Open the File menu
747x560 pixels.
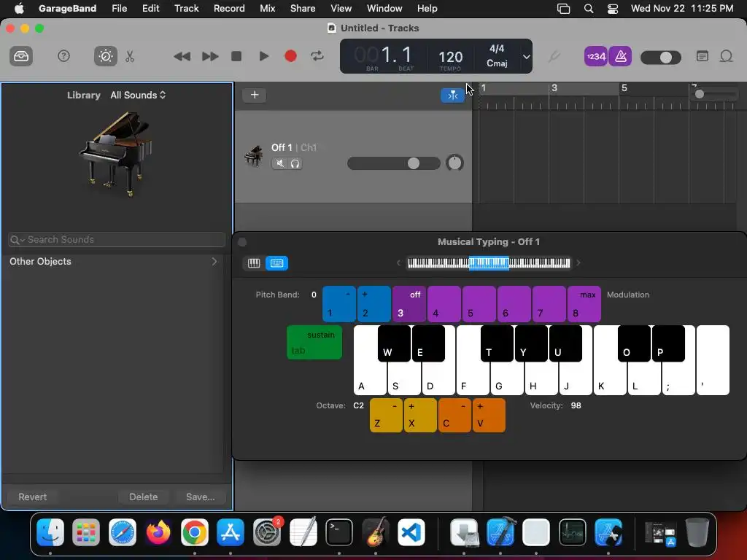pyautogui.click(x=119, y=8)
